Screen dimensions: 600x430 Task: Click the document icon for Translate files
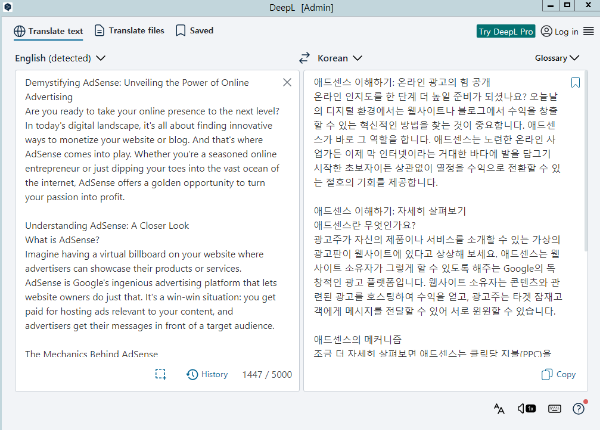click(99, 31)
